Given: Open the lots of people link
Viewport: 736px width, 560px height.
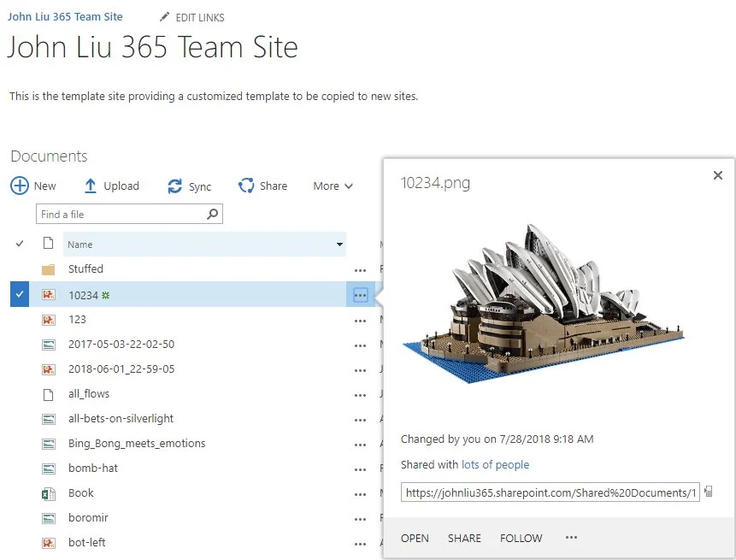Looking at the screenshot, I should click(x=495, y=465).
